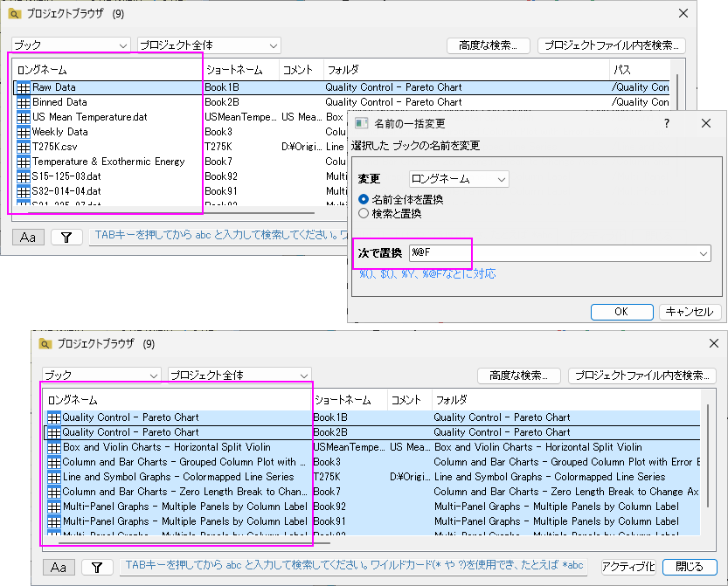This screenshot has width=728, height=586.
Task: Click the vertical scrollbar in bottom browser list
Action: 707,456
